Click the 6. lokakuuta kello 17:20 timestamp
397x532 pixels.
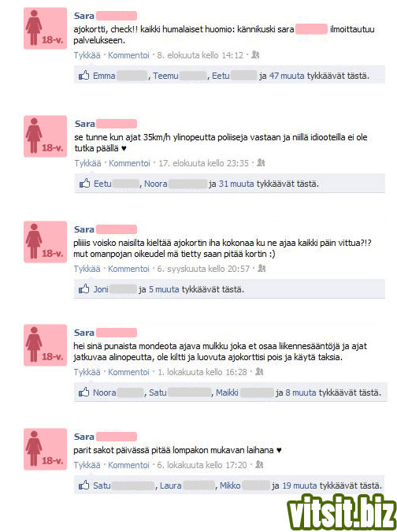click(x=202, y=465)
